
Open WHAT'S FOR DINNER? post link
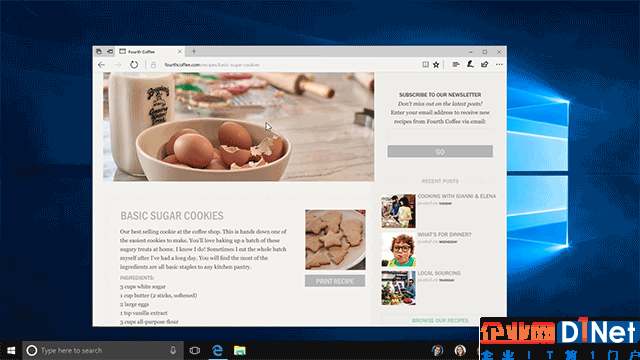coord(444,235)
